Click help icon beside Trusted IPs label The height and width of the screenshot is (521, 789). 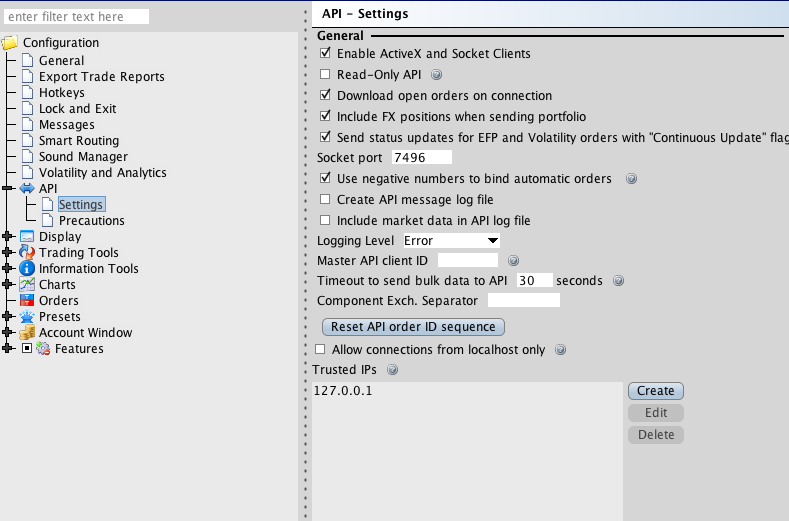pyautogui.click(x=392, y=370)
